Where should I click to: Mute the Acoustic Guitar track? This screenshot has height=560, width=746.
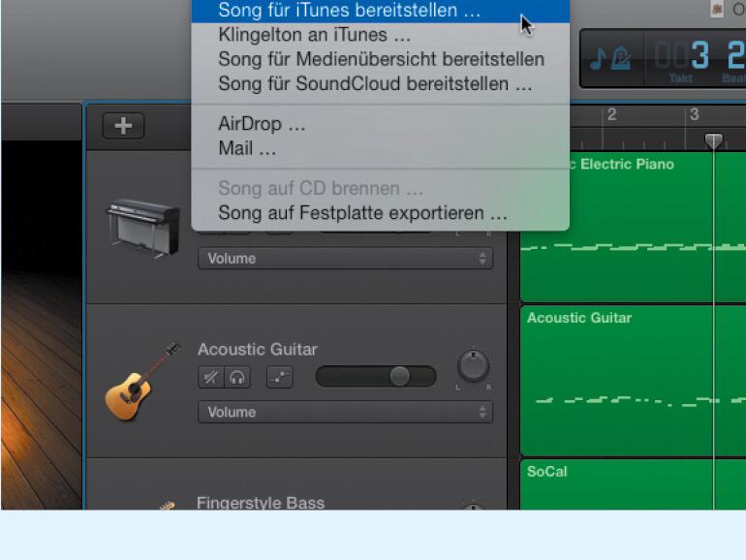[x=210, y=378]
